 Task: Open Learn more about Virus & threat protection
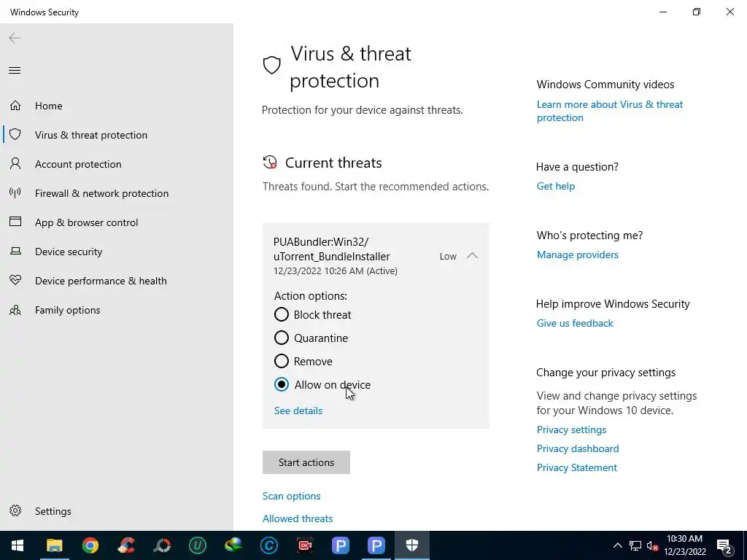(610, 111)
